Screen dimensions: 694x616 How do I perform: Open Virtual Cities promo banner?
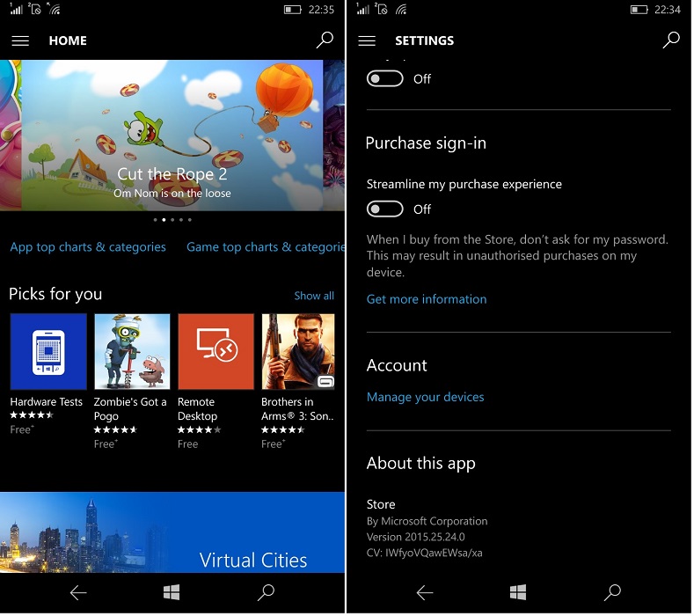coord(172,533)
